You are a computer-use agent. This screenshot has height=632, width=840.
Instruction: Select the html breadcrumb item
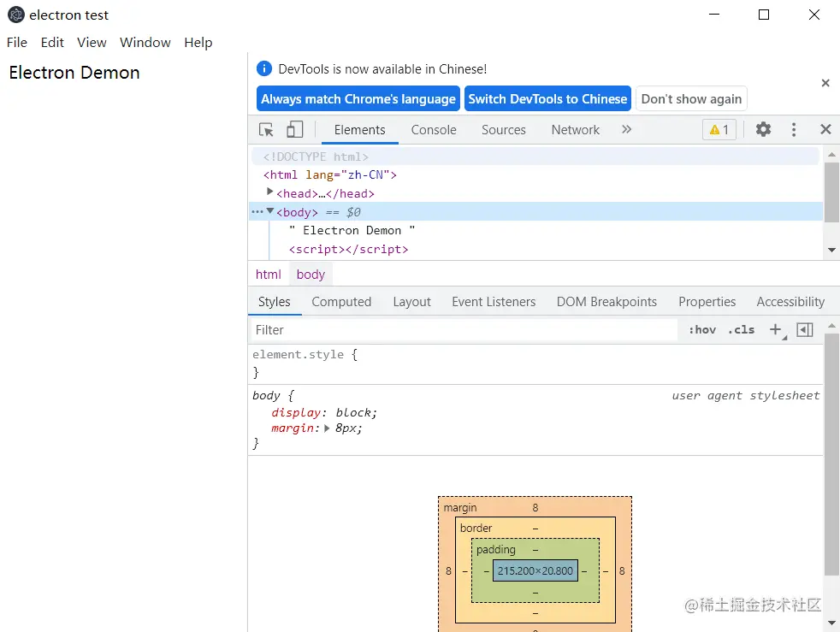click(268, 275)
